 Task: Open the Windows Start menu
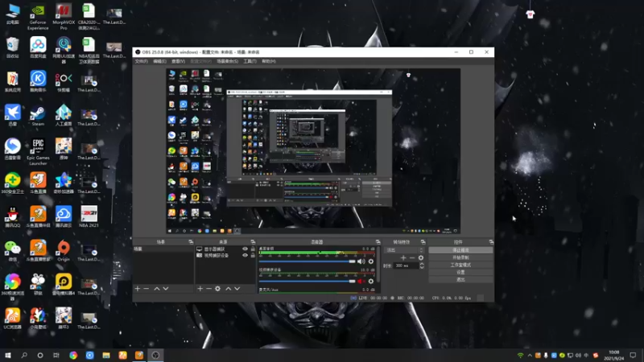[x=8, y=356]
